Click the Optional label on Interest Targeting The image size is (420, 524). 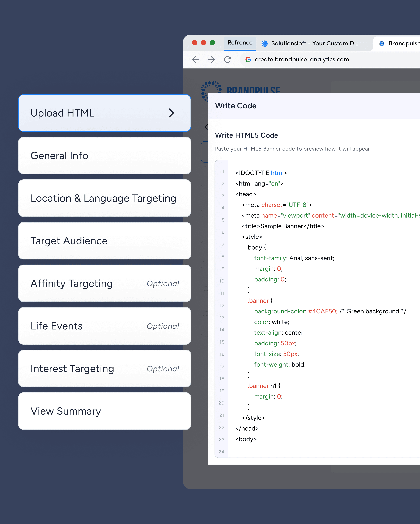point(163,369)
